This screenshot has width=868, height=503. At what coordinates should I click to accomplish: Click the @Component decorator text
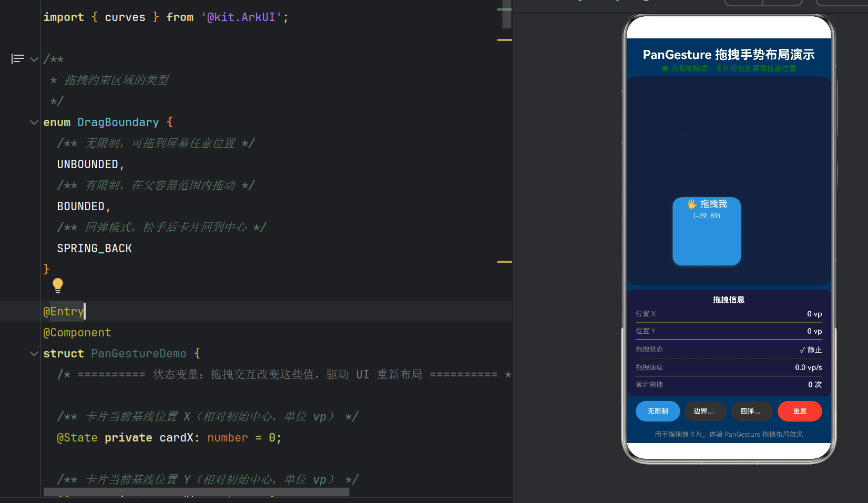tap(77, 333)
